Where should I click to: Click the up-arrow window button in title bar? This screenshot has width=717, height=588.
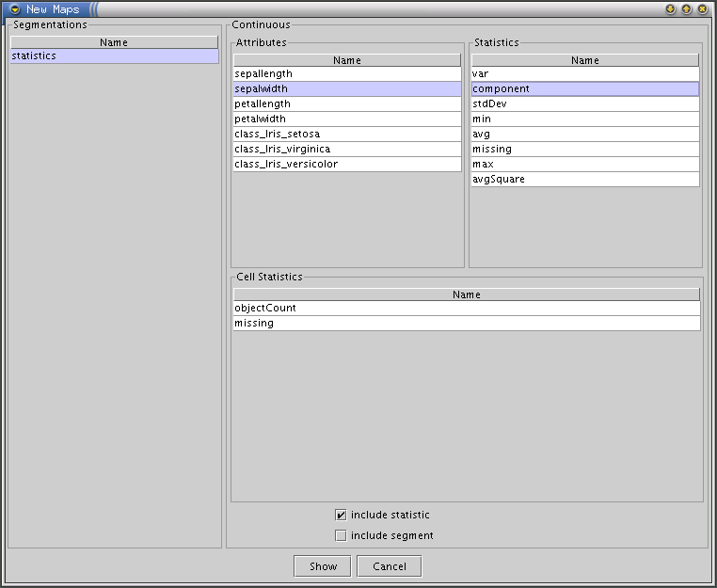coord(686,9)
